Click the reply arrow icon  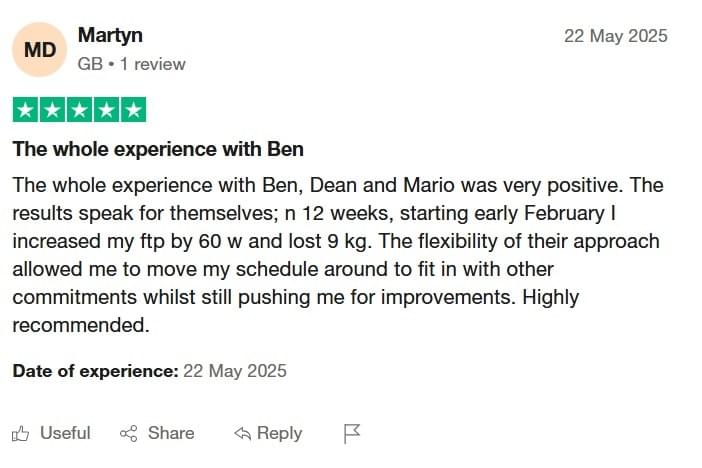tap(242, 434)
